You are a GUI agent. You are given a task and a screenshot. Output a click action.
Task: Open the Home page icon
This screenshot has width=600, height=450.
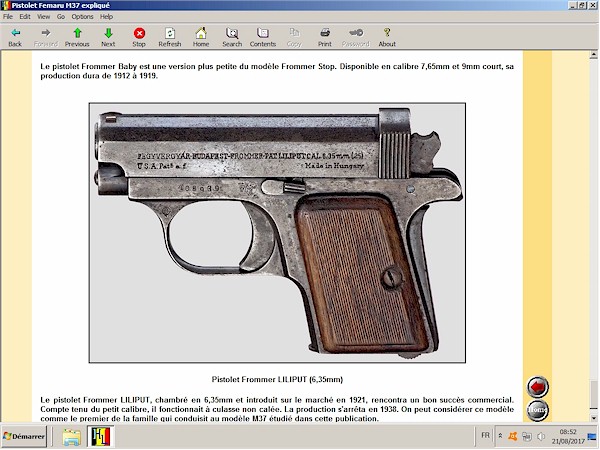click(x=201, y=37)
